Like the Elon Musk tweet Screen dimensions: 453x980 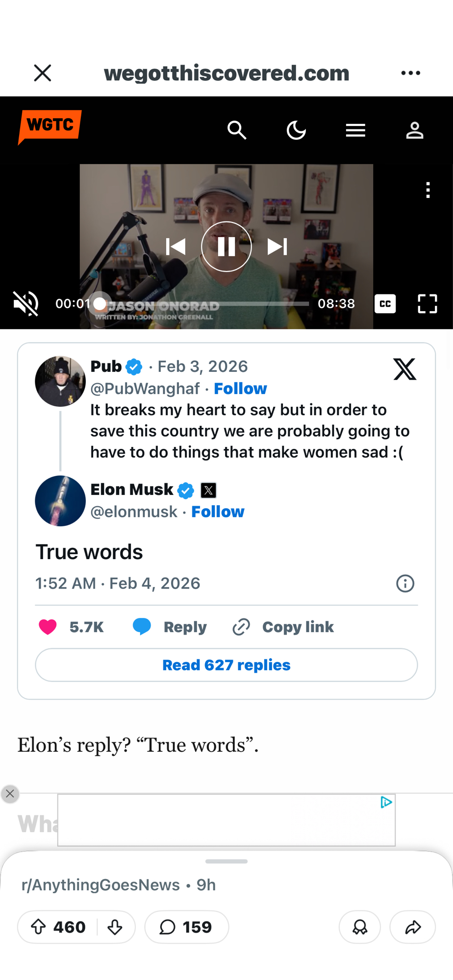(48, 627)
